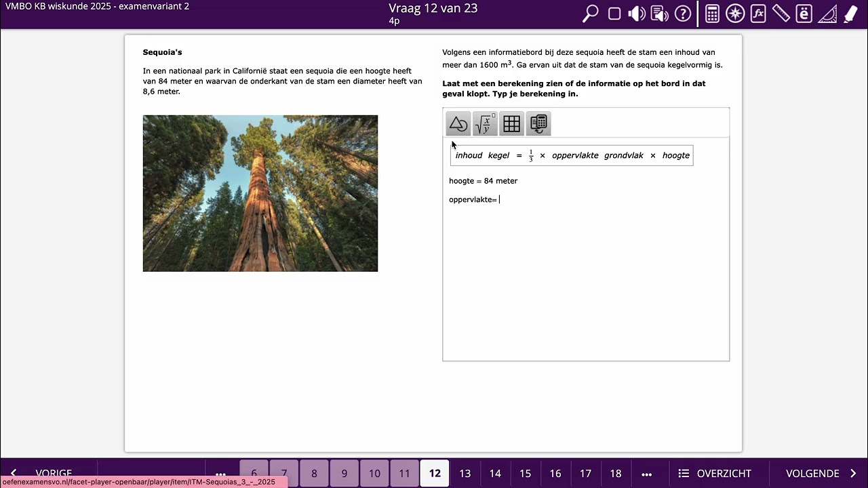This screenshot has height=488, width=868.
Task: Jump to question 14
Action: pos(495,473)
